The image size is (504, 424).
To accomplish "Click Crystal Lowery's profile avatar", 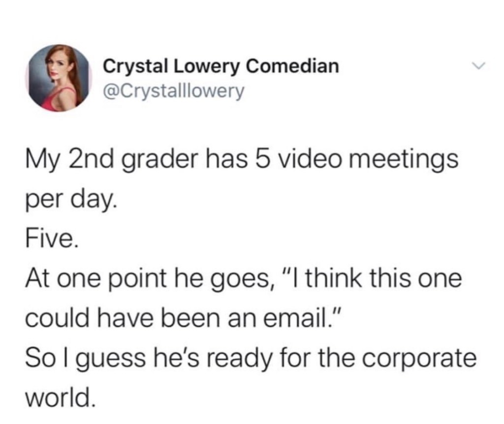I will 59,78.
